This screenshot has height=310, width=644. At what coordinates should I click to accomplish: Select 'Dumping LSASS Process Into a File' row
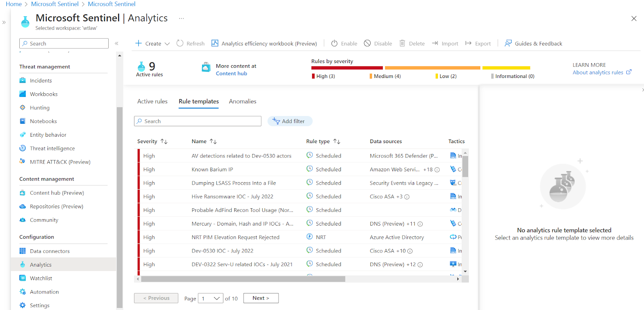coord(233,183)
